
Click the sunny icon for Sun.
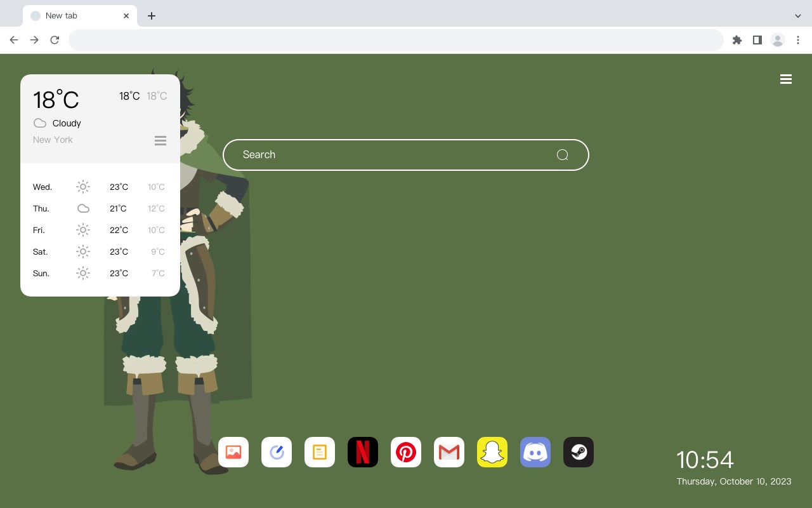(83, 273)
